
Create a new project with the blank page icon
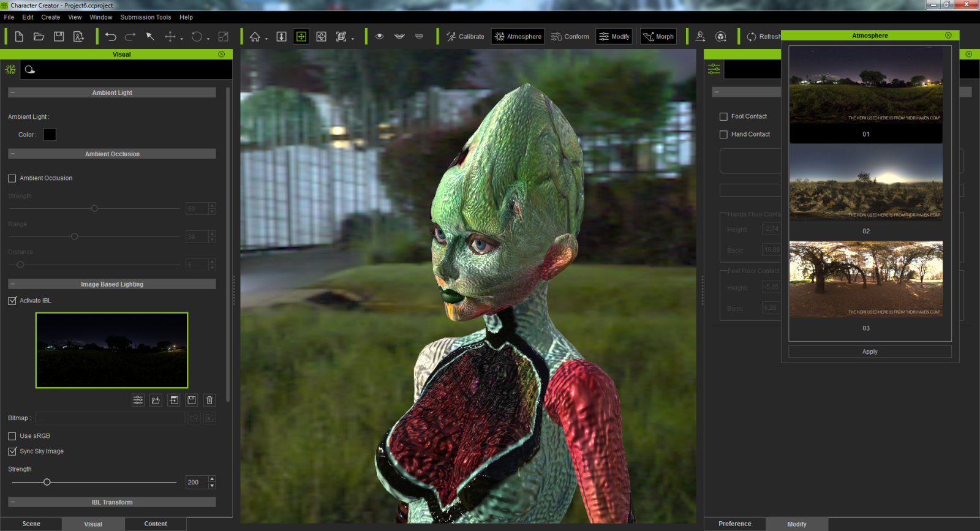(x=19, y=37)
